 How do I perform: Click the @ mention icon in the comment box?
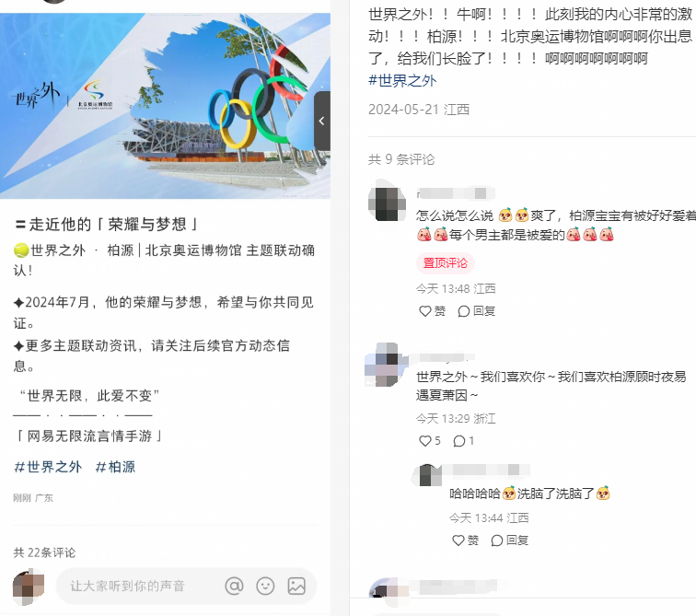pos(234,587)
